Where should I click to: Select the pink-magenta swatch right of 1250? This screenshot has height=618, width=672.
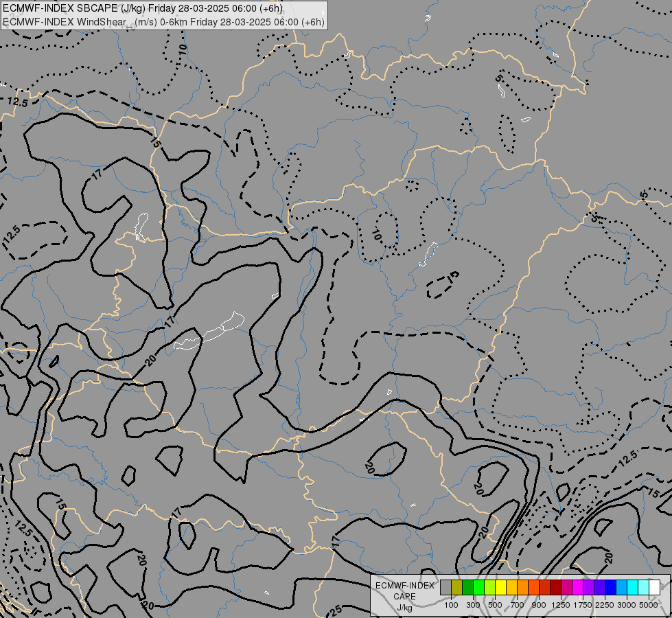pos(566,588)
